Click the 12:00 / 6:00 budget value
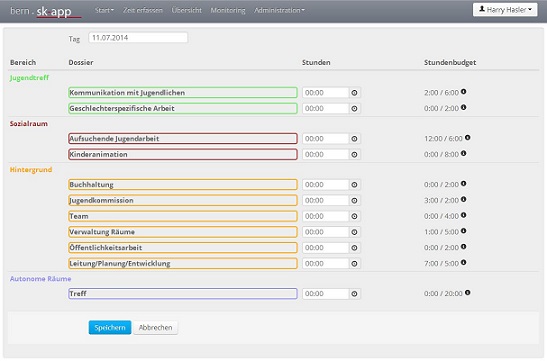547x361 pixels. [x=443, y=139]
